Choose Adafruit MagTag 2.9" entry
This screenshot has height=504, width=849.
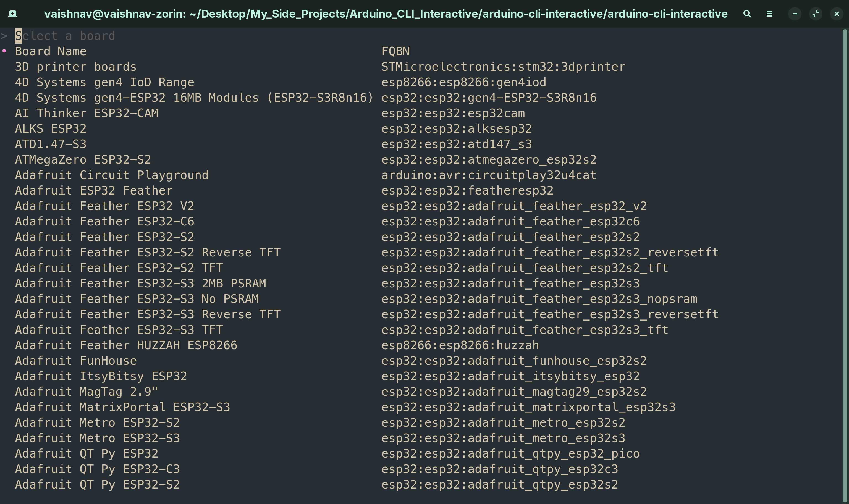coord(331,392)
